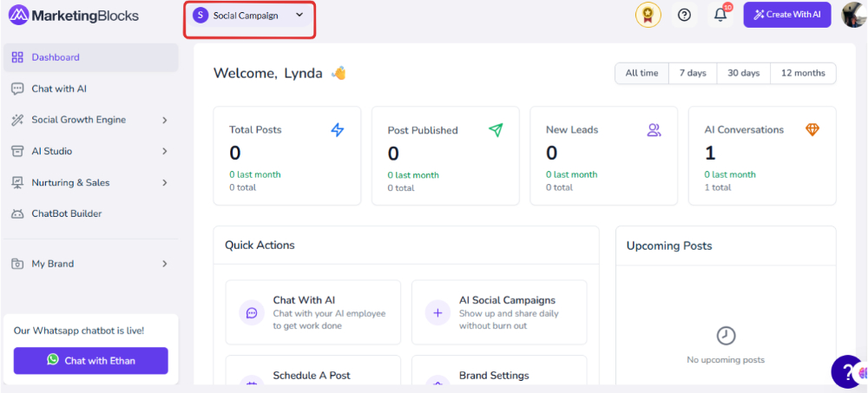The height and width of the screenshot is (393, 868).
Task: Click the Post Published paper plane icon
Action: [x=496, y=130]
